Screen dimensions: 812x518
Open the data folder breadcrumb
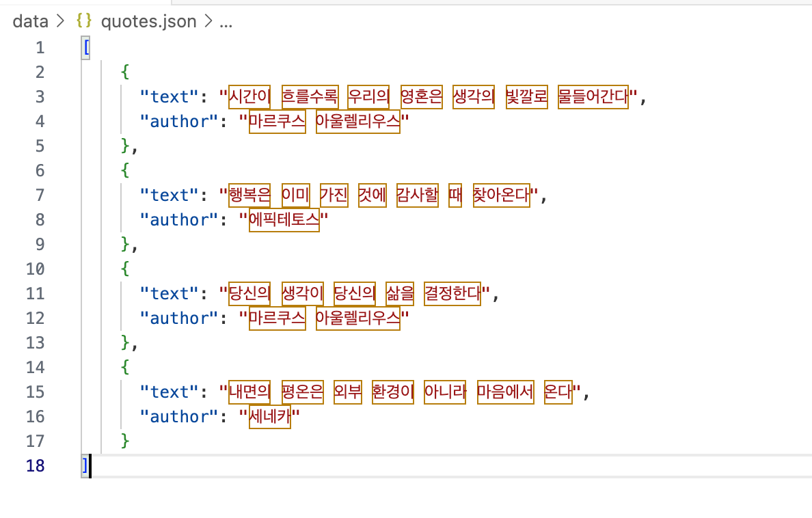click(x=30, y=21)
